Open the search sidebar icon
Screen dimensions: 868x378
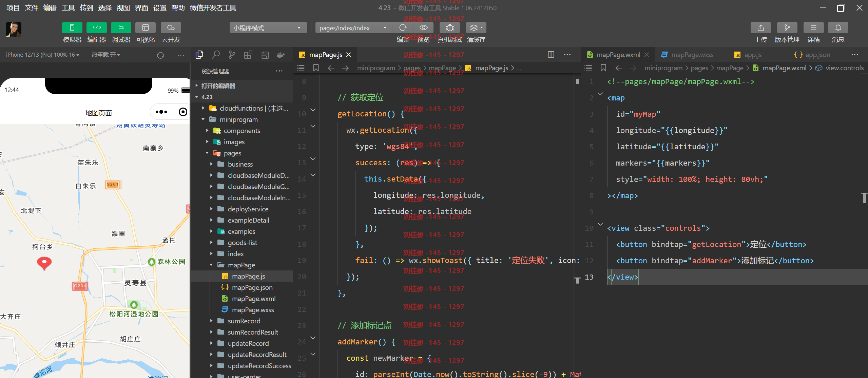(216, 55)
